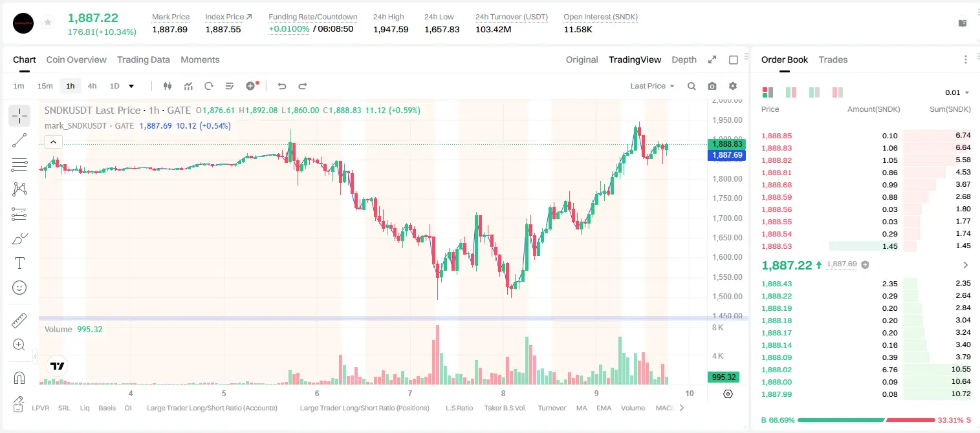980x433 pixels.
Task: Select the 15m timeframe
Action: click(45, 86)
